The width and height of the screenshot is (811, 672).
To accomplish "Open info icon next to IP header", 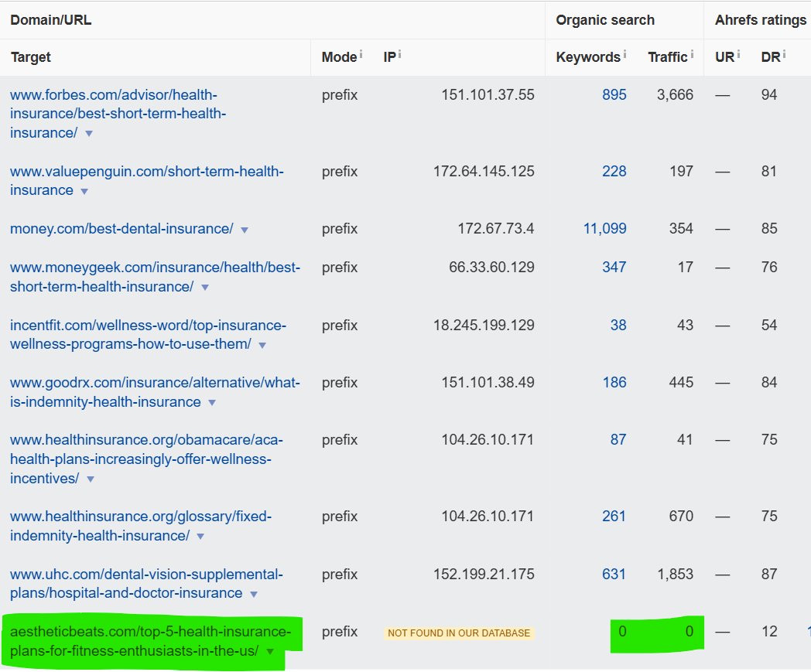I will click(x=400, y=54).
